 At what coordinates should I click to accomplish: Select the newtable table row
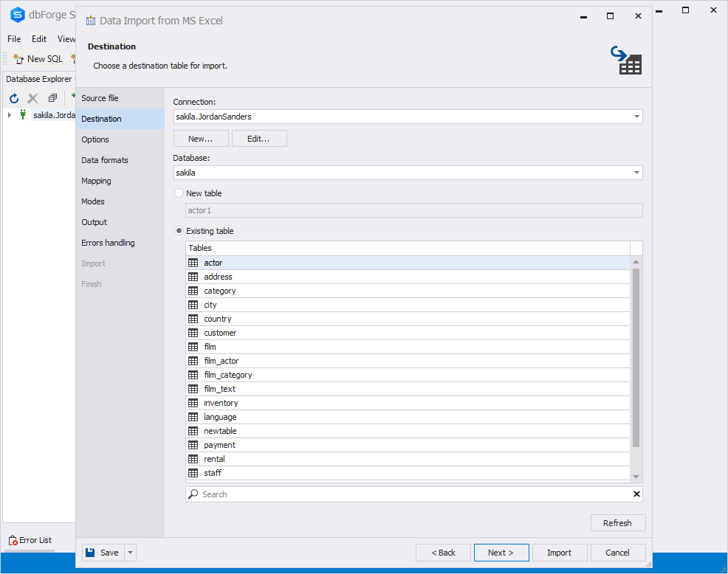pyautogui.click(x=408, y=431)
